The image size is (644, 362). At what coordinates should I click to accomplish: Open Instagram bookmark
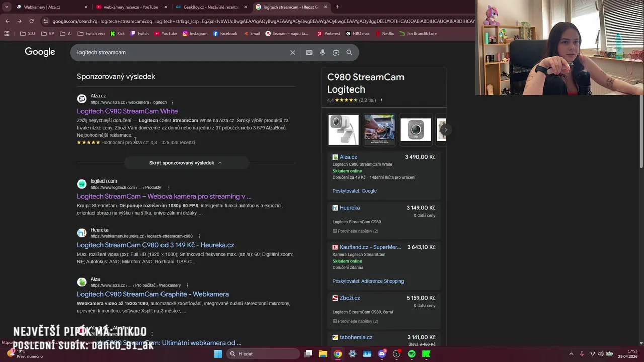(195, 34)
